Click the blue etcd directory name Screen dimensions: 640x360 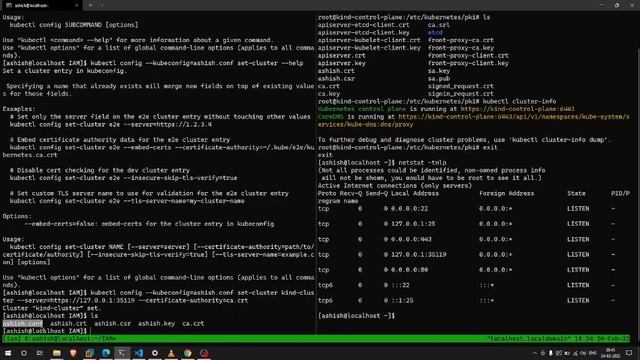435,32
